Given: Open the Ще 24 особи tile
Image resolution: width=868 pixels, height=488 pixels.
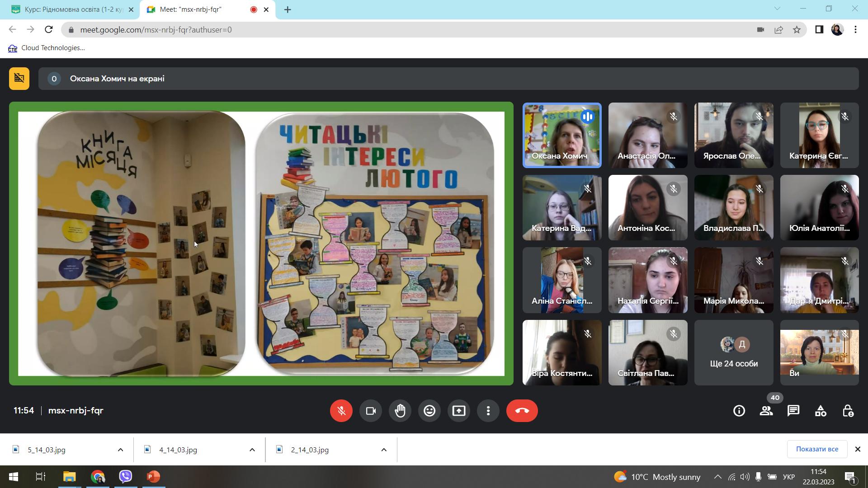Looking at the screenshot, I should pyautogui.click(x=734, y=353).
